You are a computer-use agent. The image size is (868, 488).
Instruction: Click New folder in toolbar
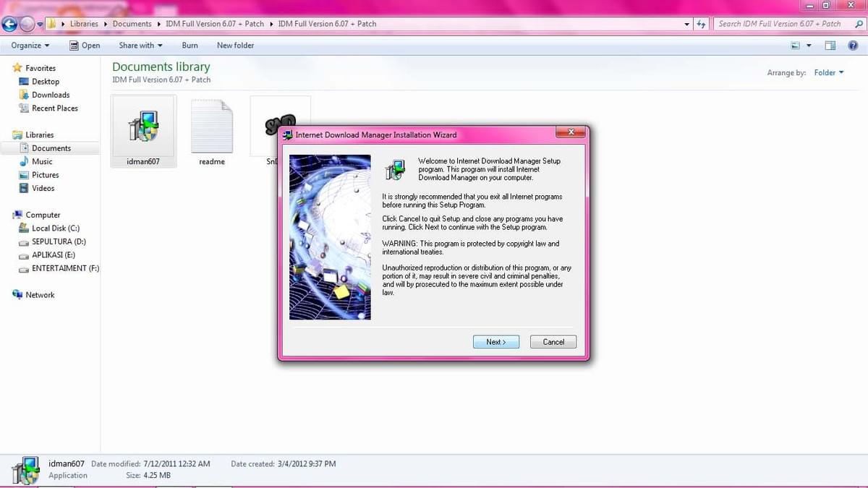[235, 46]
